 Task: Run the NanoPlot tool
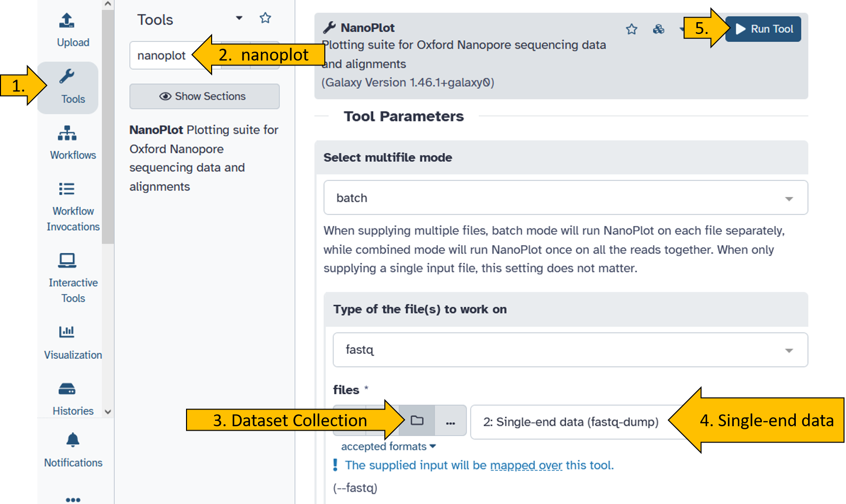(x=763, y=29)
